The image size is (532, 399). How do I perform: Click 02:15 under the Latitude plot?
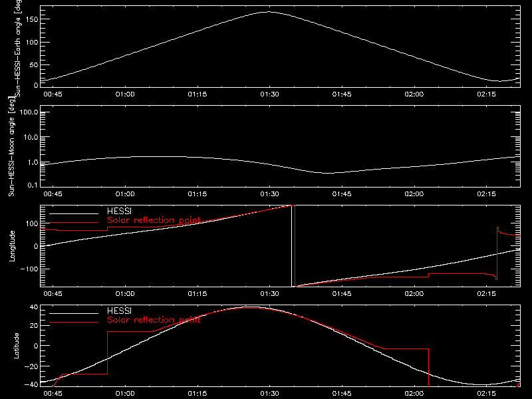click(487, 394)
